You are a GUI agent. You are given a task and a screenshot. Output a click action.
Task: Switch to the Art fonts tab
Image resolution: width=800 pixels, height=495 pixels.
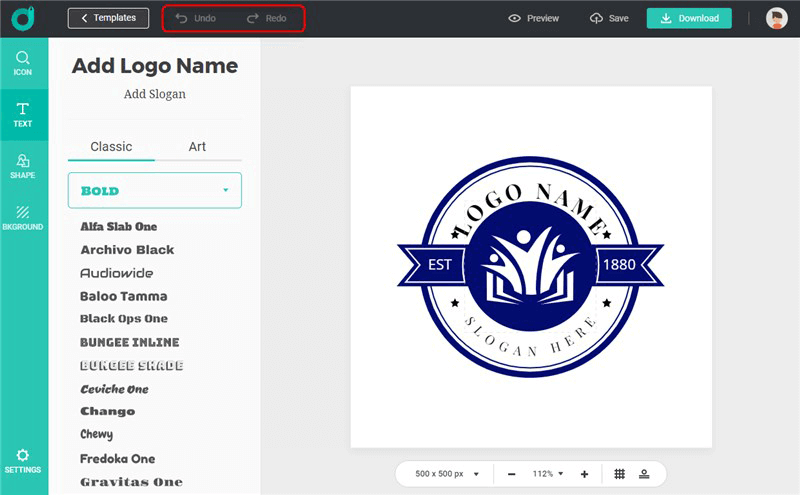(197, 147)
